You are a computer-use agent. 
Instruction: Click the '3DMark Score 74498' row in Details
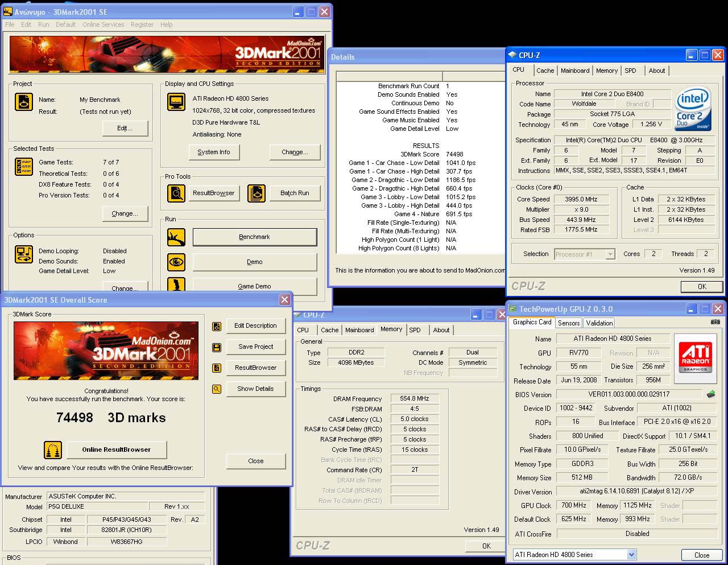[x=420, y=154]
